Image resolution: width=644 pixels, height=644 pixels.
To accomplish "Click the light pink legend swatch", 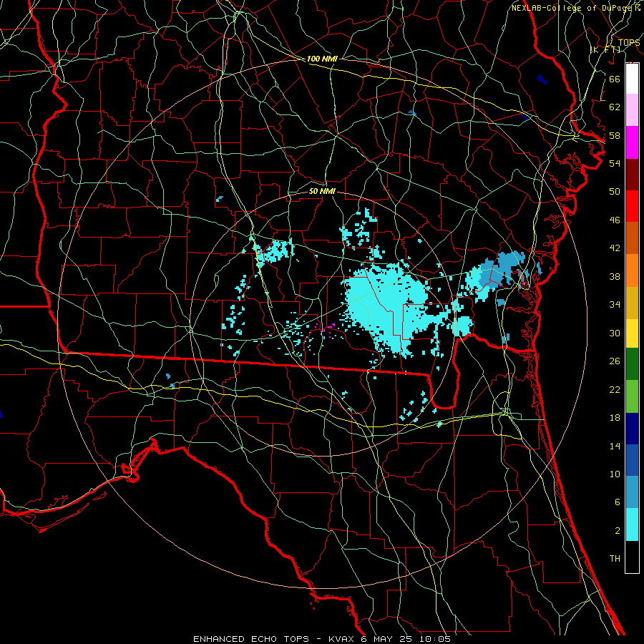I will tap(632, 110).
